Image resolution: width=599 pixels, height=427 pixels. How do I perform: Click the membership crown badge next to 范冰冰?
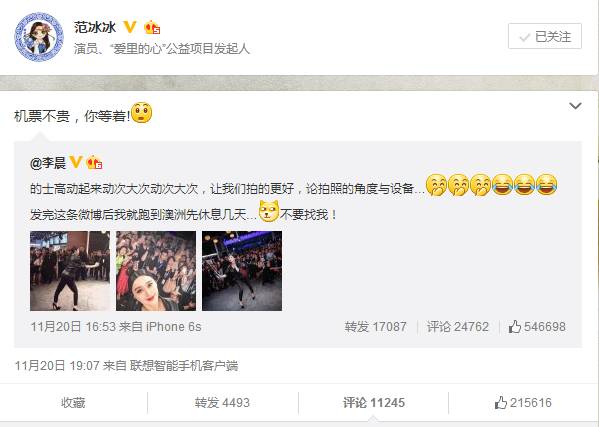152,27
